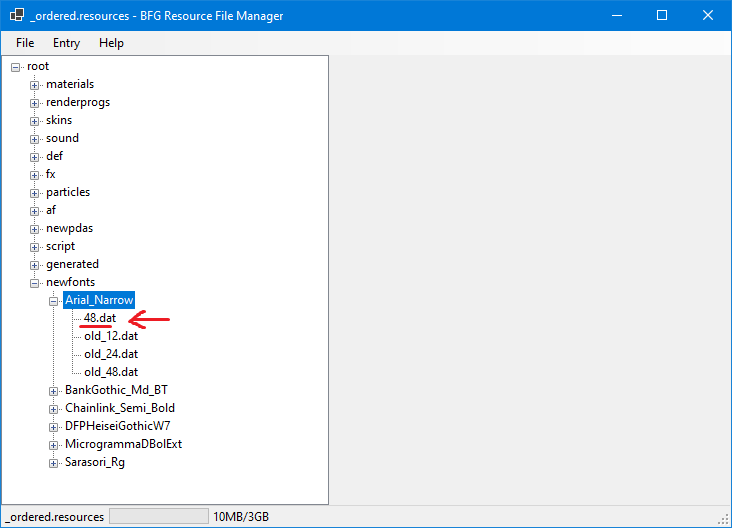Minimize the BFG Resource File Manager window

[x=617, y=15]
